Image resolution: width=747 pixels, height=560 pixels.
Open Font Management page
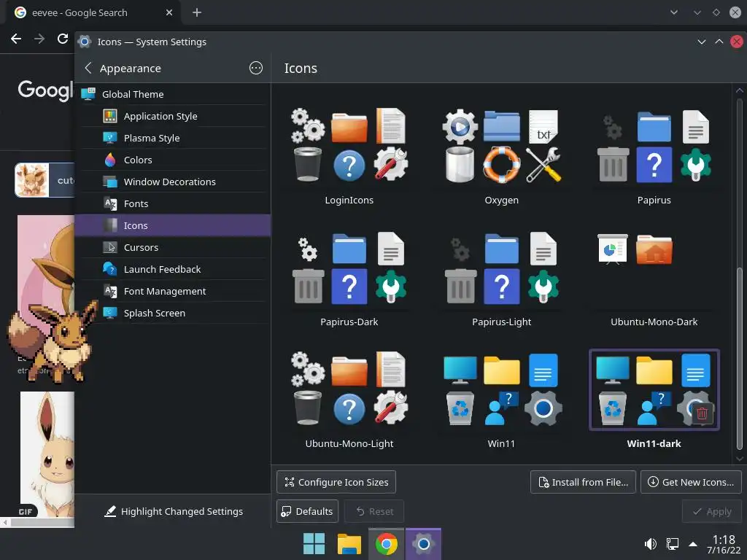pyautogui.click(x=172, y=292)
